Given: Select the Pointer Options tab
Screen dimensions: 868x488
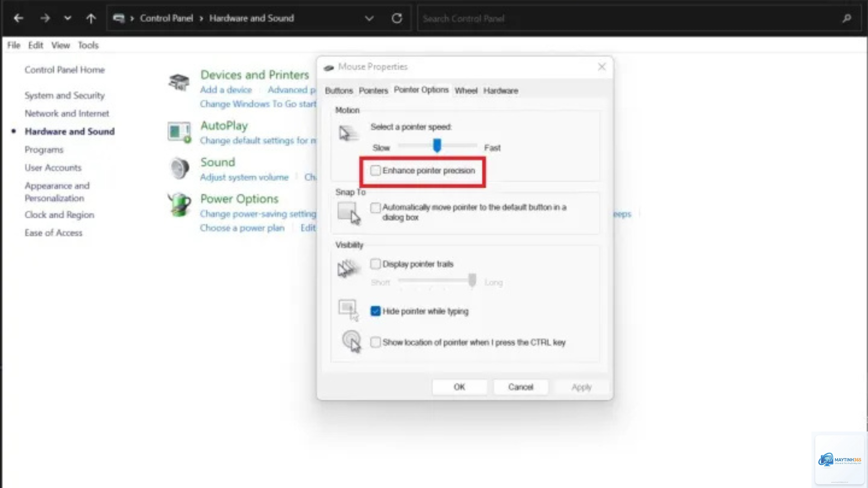Looking at the screenshot, I should [421, 89].
